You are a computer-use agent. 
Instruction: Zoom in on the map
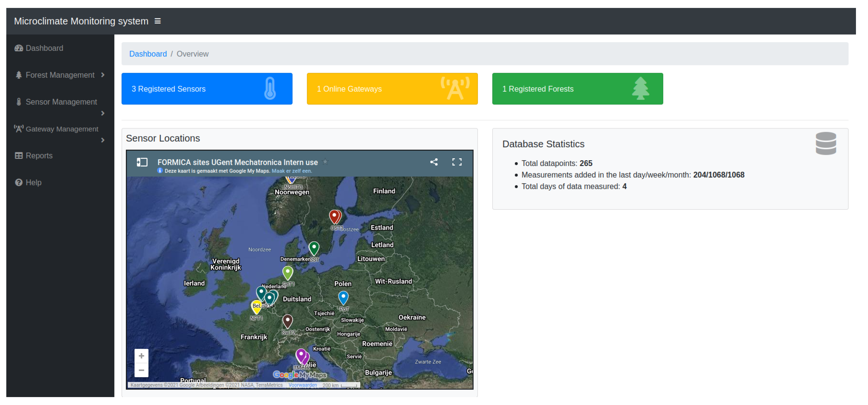click(x=141, y=356)
